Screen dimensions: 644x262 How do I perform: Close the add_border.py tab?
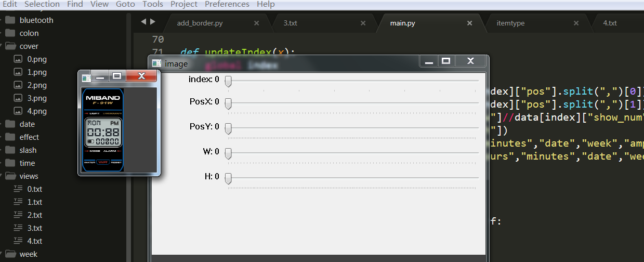point(256,23)
